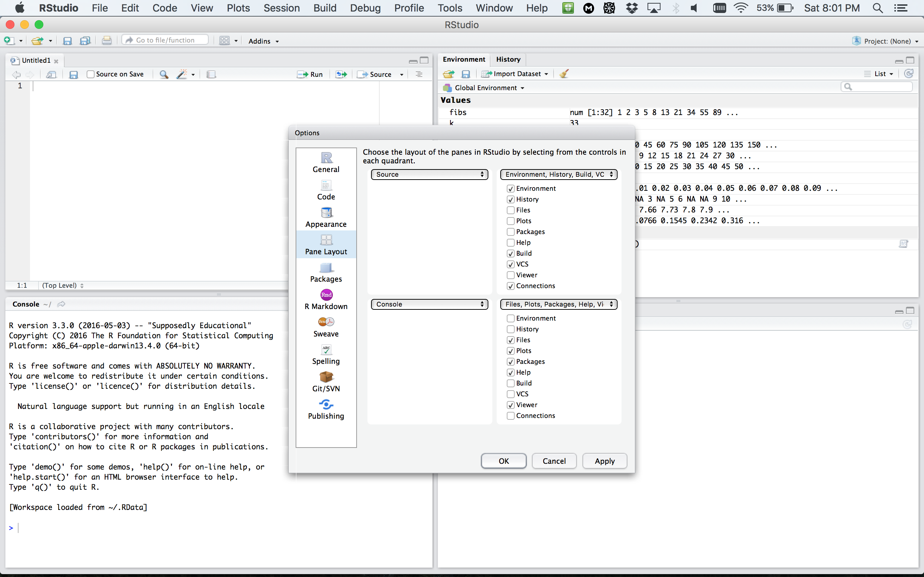Click the Cancel button in Options

pos(554,461)
